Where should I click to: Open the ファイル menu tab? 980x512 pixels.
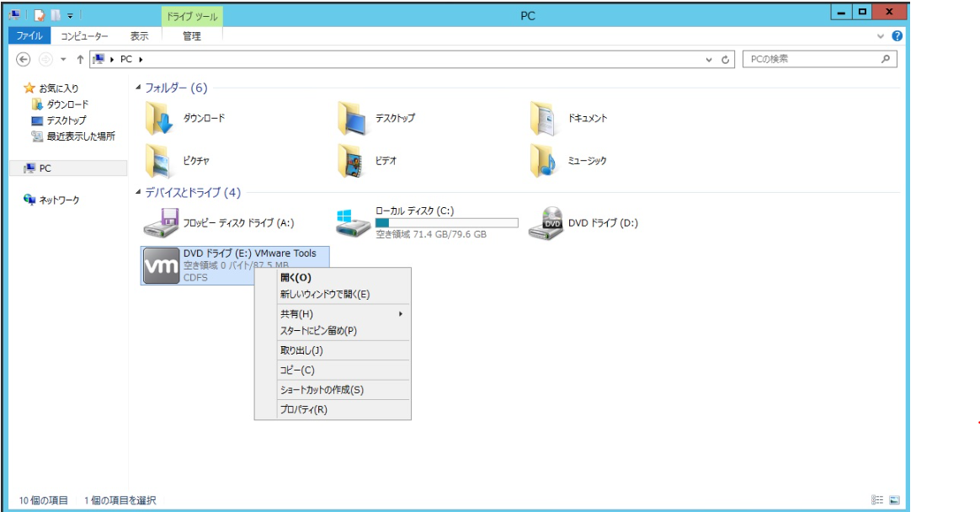click(x=29, y=36)
